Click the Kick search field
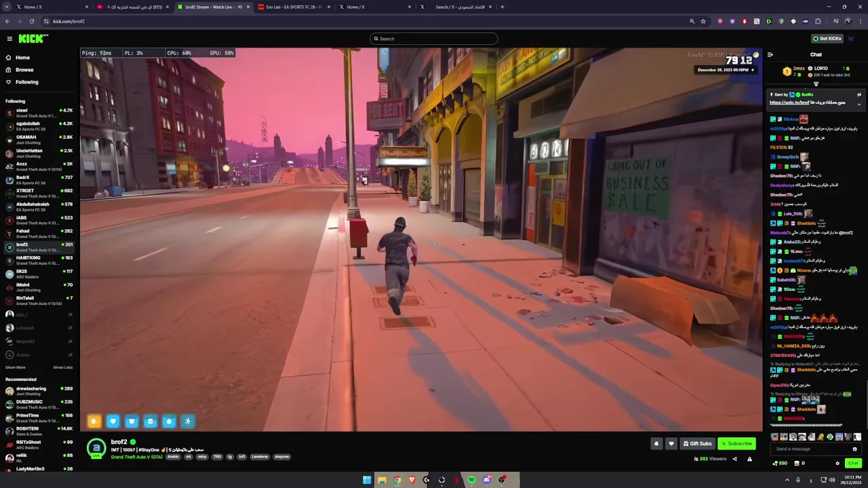This screenshot has height=488, width=868. pos(434,39)
